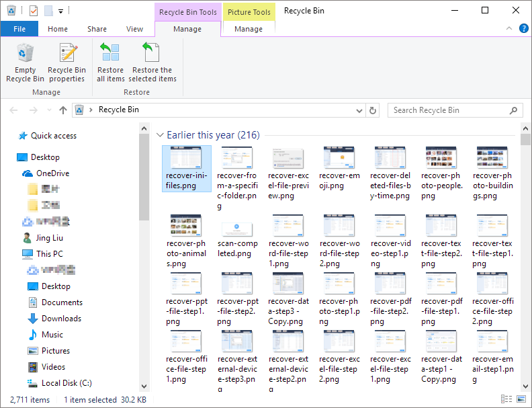
Task: Click the Help question mark icon
Action: pos(522,29)
